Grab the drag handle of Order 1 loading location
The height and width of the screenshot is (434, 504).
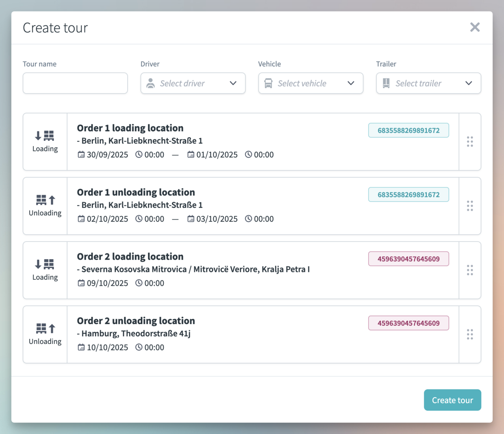(x=470, y=141)
